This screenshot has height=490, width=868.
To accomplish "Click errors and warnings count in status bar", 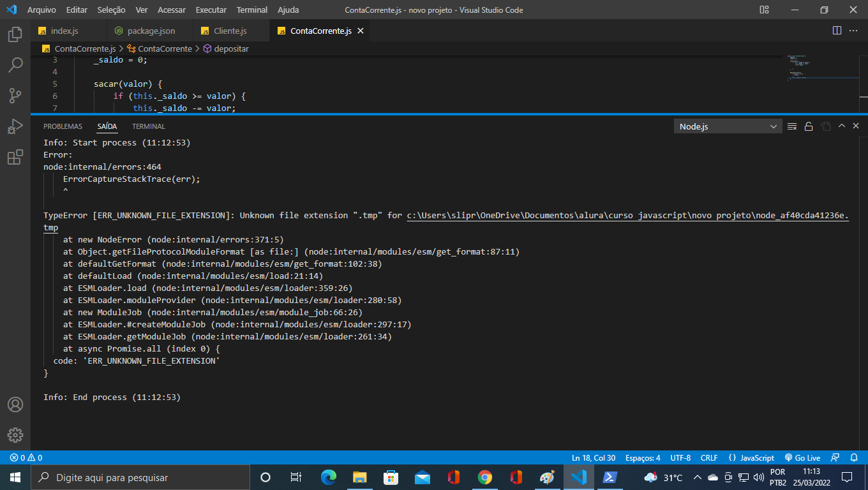I will coord(26,457).
